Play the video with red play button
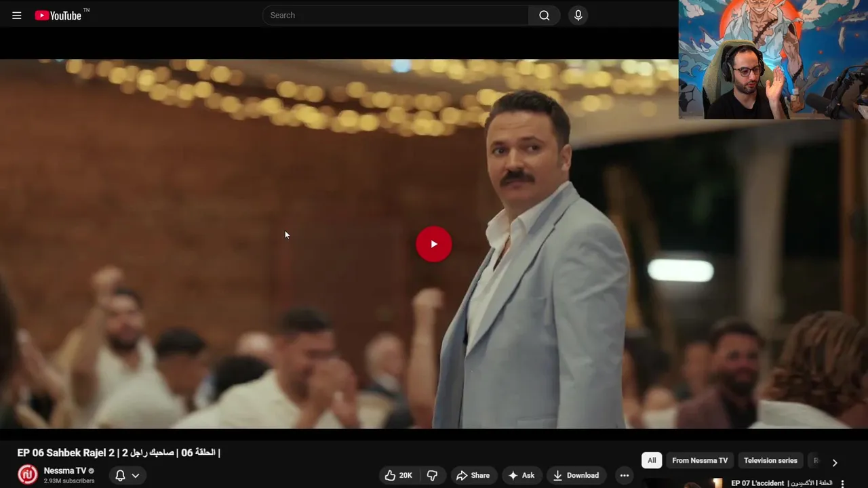This screenshot has height=488, width=868. [x=434, y=244]
